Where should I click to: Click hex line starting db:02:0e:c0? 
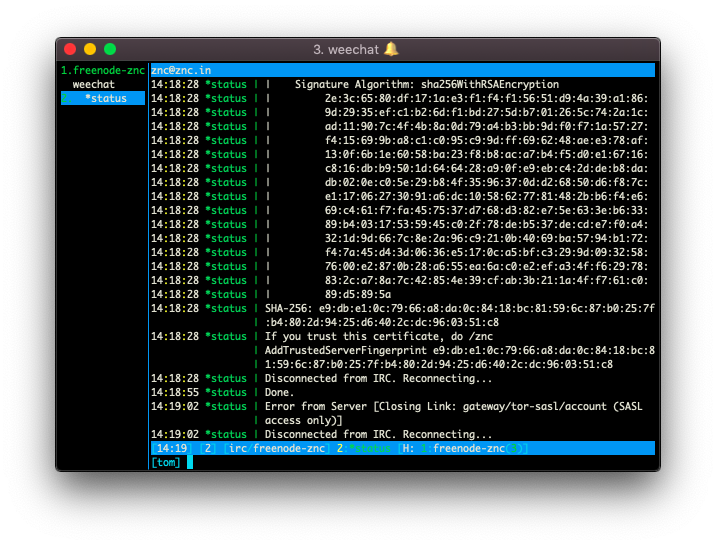[x=486, y=182]
